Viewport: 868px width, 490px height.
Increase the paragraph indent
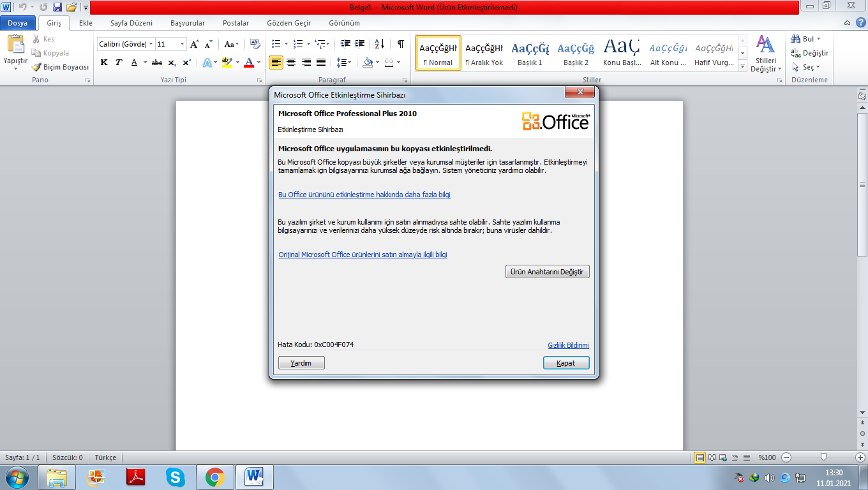[360, 44]
